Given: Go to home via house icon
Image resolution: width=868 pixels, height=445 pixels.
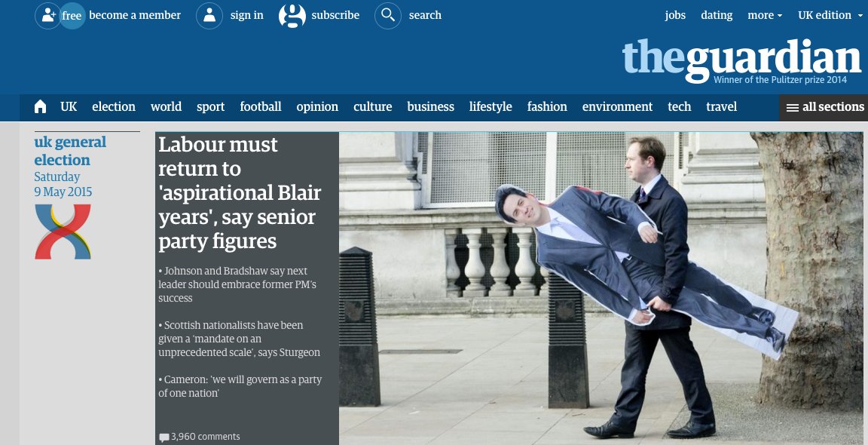Looking at the screenshot, I should point(41,106).
